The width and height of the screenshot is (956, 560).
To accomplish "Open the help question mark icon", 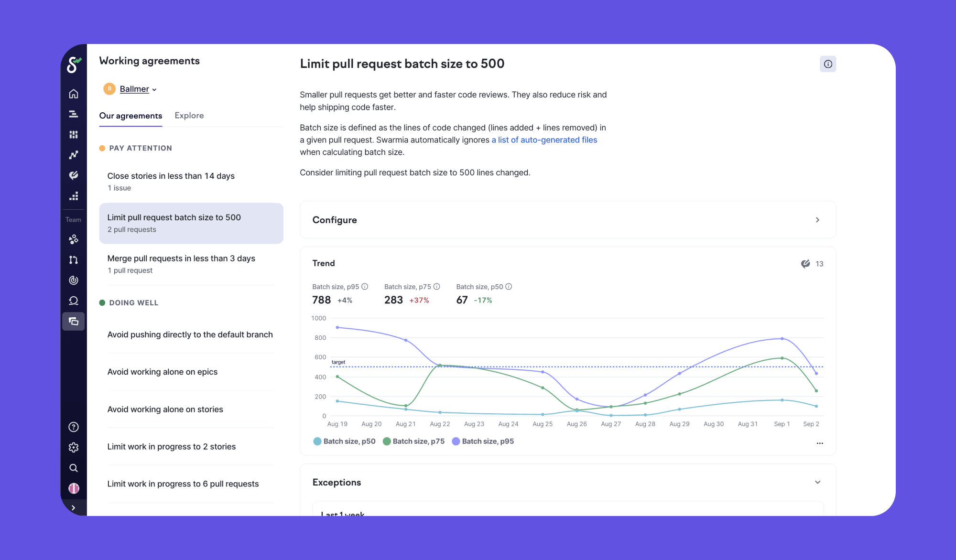I will click(73, 427).
